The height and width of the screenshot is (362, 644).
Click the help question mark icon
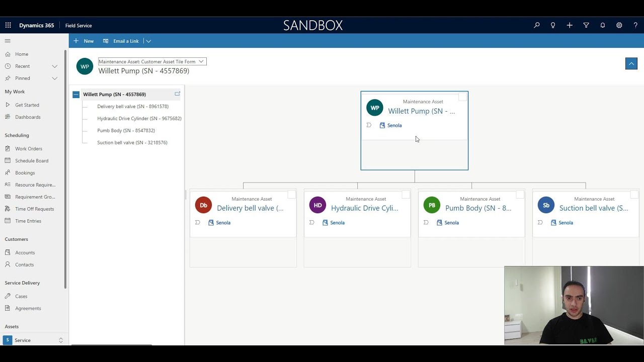tap(635, 25)
